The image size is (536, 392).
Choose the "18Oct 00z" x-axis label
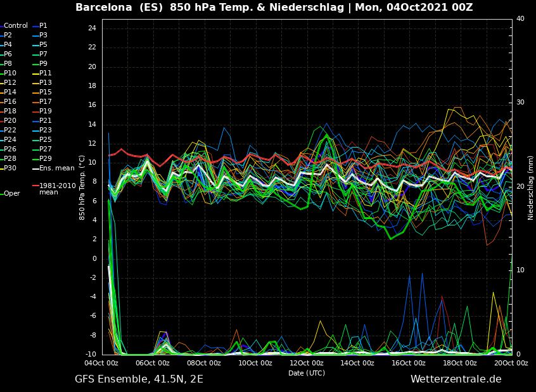[460, 363]
